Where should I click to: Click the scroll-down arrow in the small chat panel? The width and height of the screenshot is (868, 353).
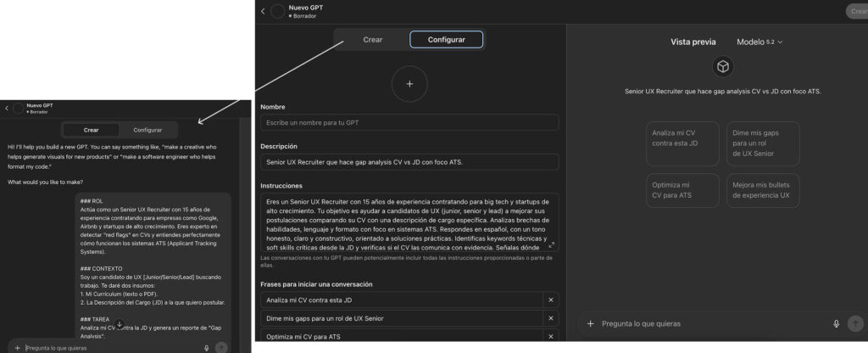click(x=120, y=325)
